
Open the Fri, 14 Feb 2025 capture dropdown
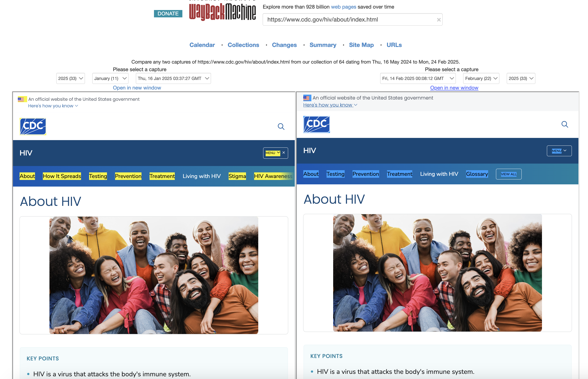418,78
